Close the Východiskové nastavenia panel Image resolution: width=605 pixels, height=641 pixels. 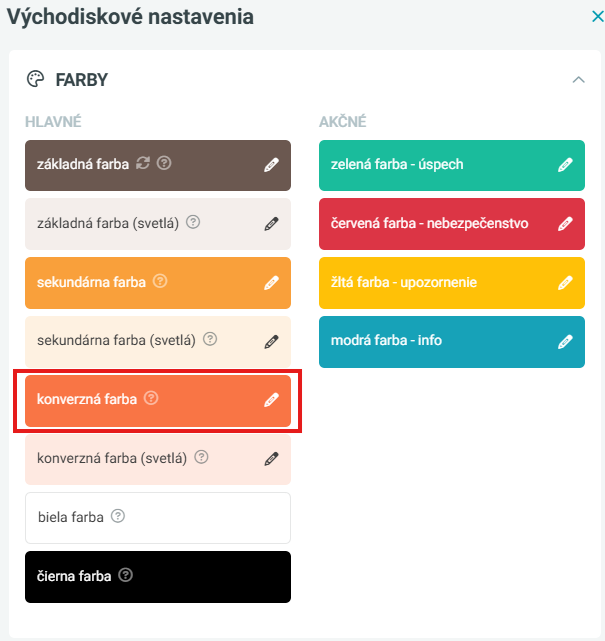click(598, 16)
